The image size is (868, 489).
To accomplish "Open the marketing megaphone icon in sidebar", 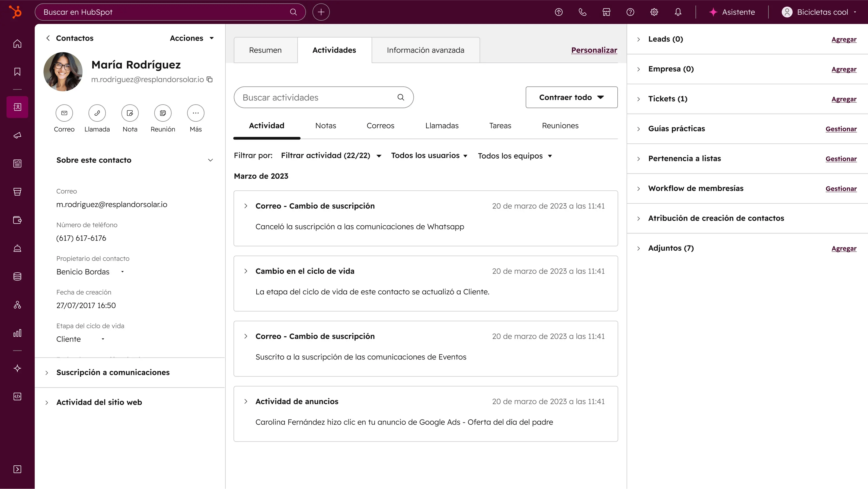I will click(17, 135).
